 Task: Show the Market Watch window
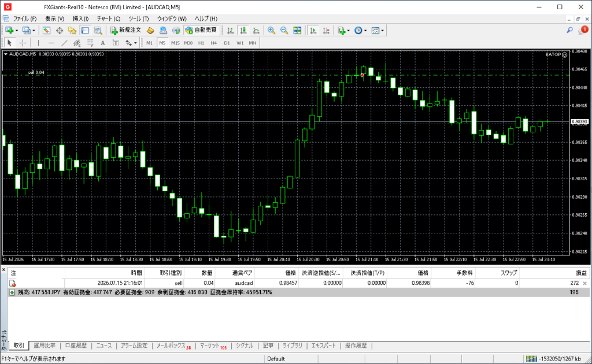coord(46,31)
